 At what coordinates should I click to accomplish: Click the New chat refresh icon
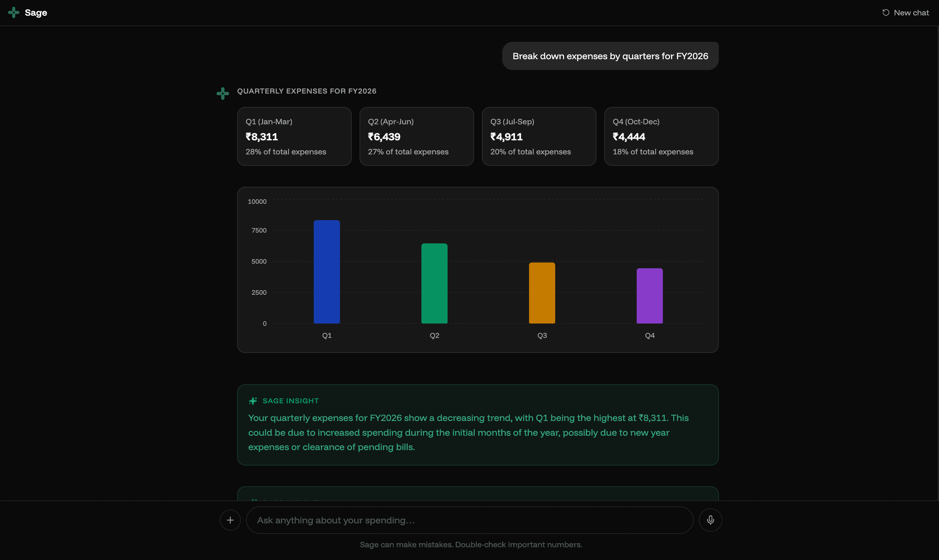[886, 12]
